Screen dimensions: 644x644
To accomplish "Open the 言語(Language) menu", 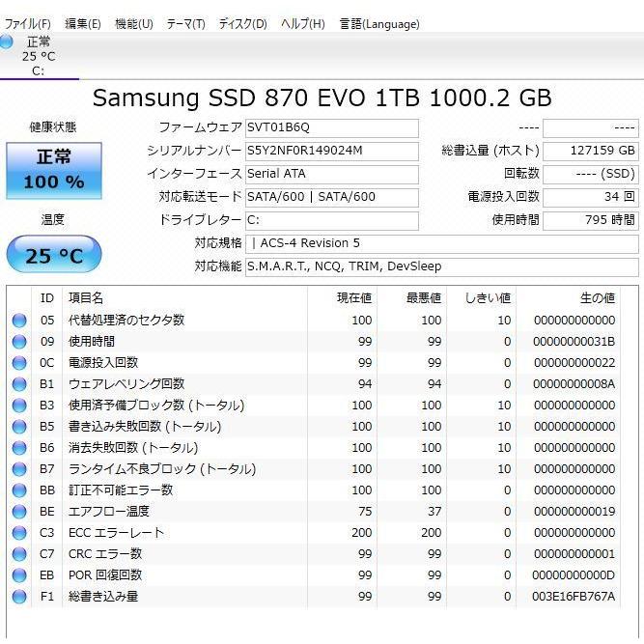I will point(379,24).
